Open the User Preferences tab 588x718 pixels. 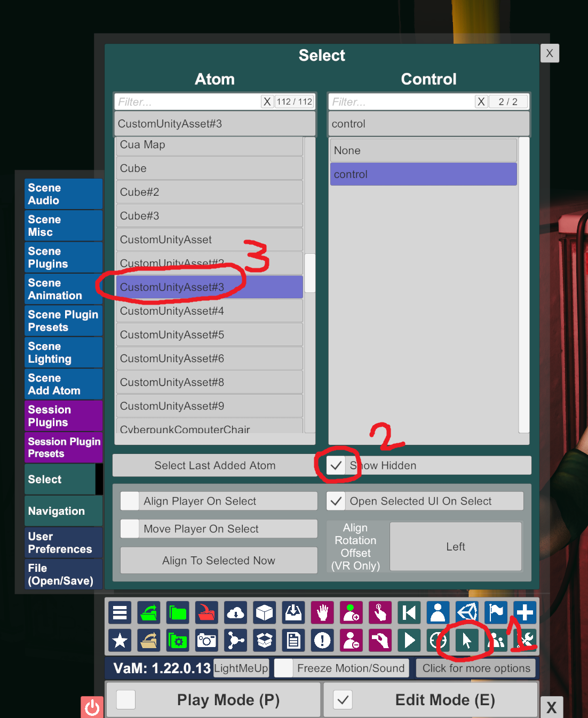click(x=63, y=543)
